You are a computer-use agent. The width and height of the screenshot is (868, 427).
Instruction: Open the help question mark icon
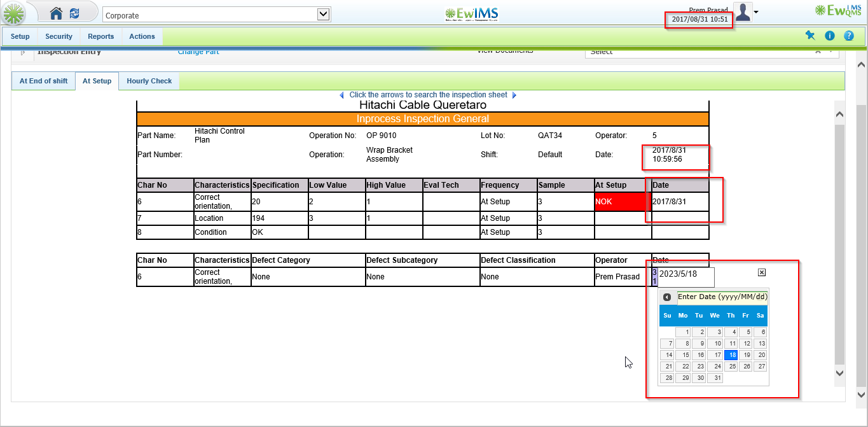pos(849,36)
